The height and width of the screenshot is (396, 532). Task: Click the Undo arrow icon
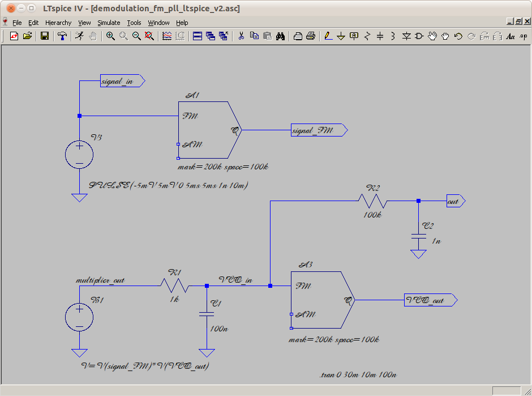(458, 36)
